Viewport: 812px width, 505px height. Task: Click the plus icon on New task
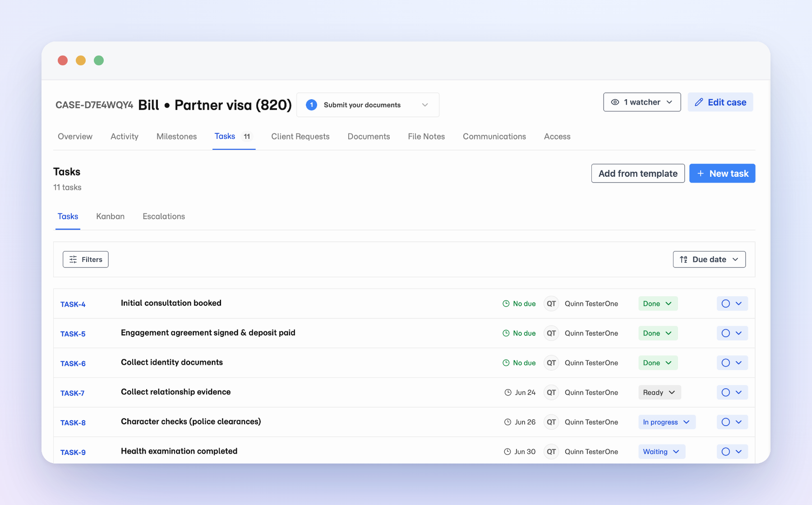click(701, 174)
